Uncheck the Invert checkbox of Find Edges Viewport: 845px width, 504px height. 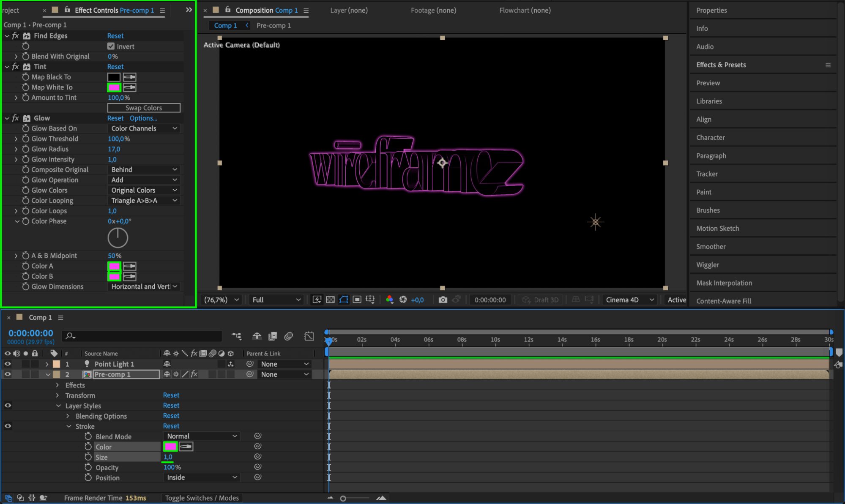coord(111,46)
